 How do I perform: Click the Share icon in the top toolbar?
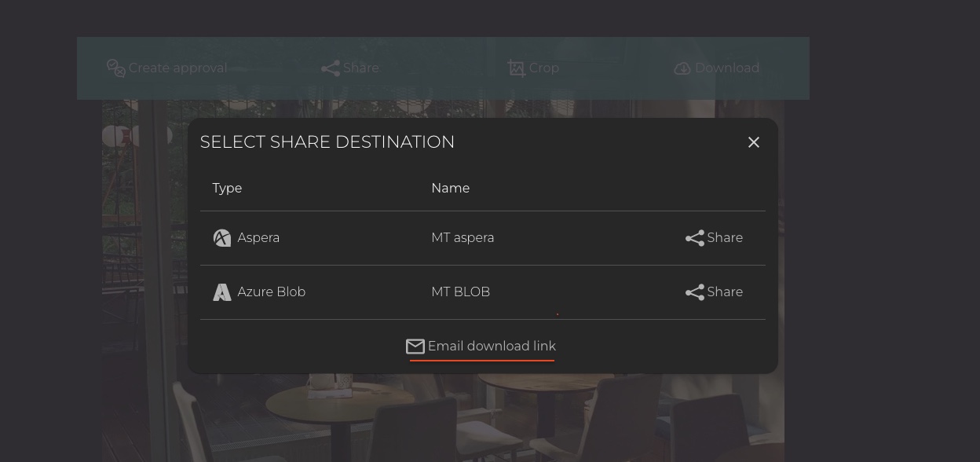(x=331, y=68)
